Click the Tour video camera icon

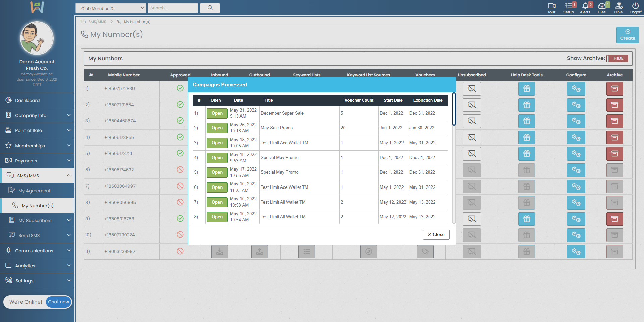(551, 6)
